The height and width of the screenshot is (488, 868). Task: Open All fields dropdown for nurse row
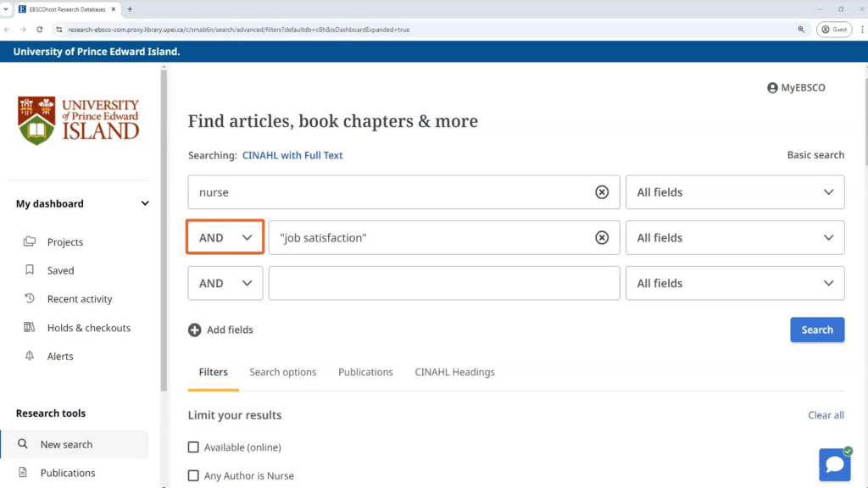pyautogui.click(x=734, y=192)
